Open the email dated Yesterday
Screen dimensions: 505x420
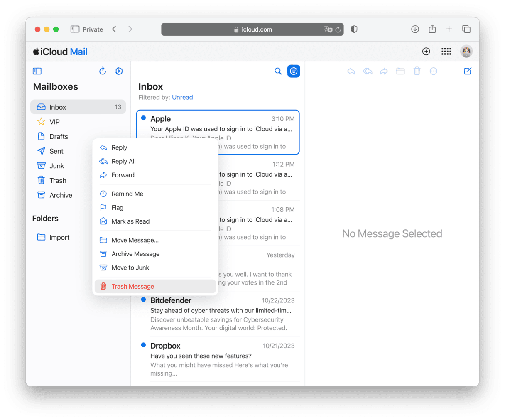(x=259, y=268)
